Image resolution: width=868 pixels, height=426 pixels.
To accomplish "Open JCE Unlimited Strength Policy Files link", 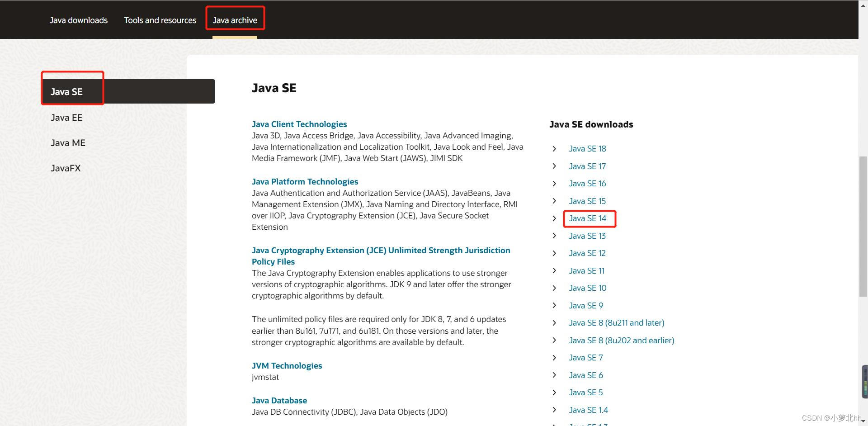I will click(381, 256).
